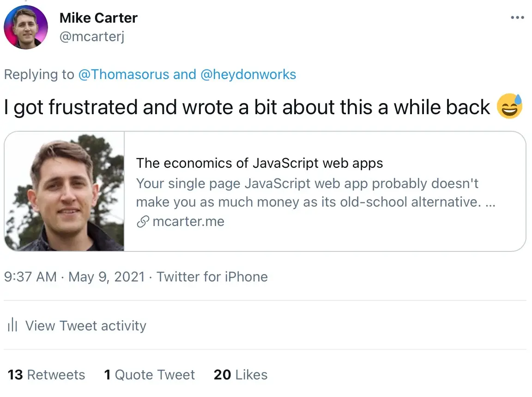
Task: See who gave the 20 Likes
Action: pyautogui.click(x=240, y=375)
